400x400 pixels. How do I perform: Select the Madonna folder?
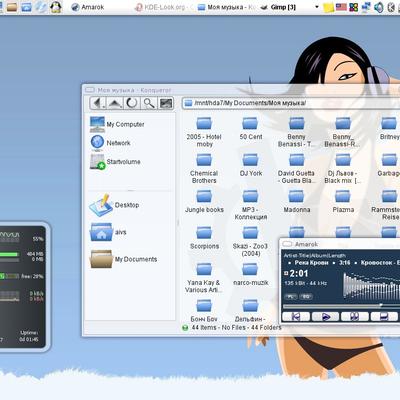[x=297, y=202]
